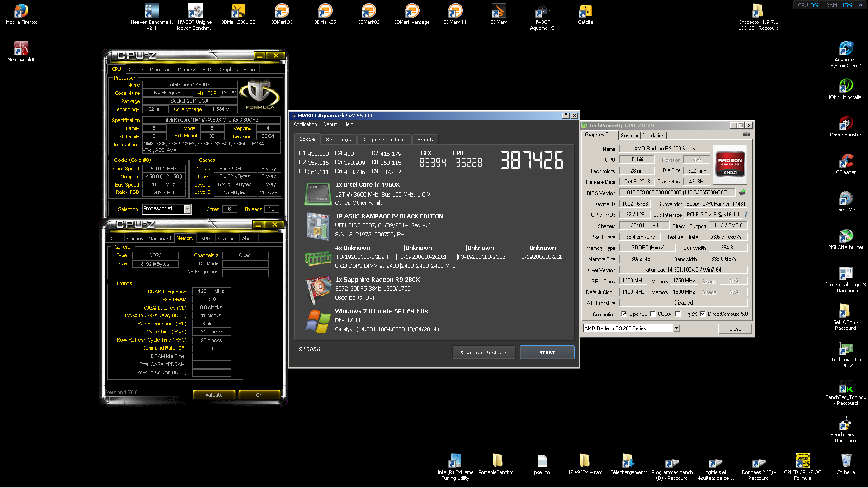Launch Intel Extreme Tuning Utility icon
Screen dimensions: 868x488
tap(455, 467)
